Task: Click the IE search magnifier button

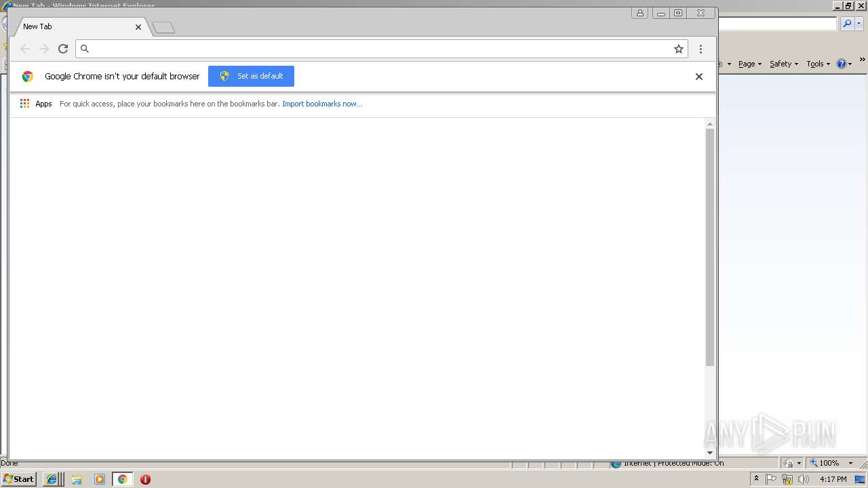Action: pos(847,24)
